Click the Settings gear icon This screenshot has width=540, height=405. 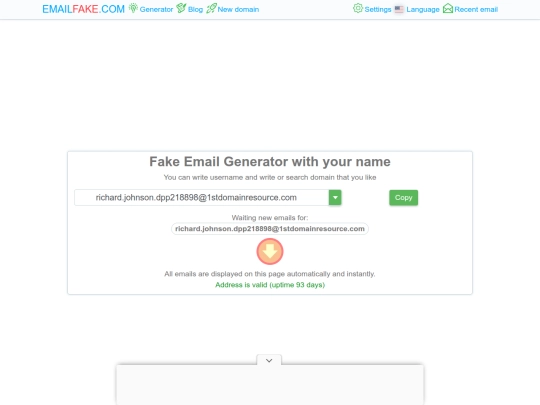[x=358, y=8]
